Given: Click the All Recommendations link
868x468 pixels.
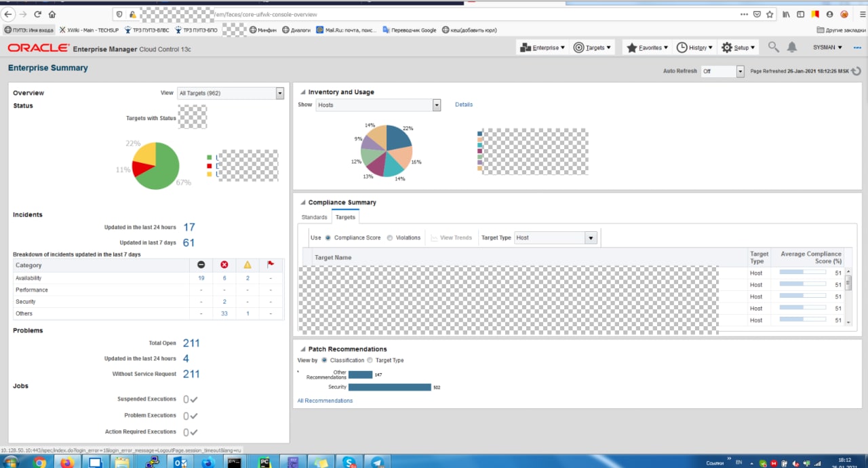Looking at the screenshot, I should coord(325,401).
